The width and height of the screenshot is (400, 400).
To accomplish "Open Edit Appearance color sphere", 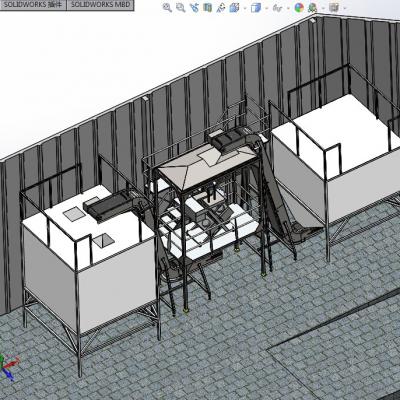I will 299,7.
